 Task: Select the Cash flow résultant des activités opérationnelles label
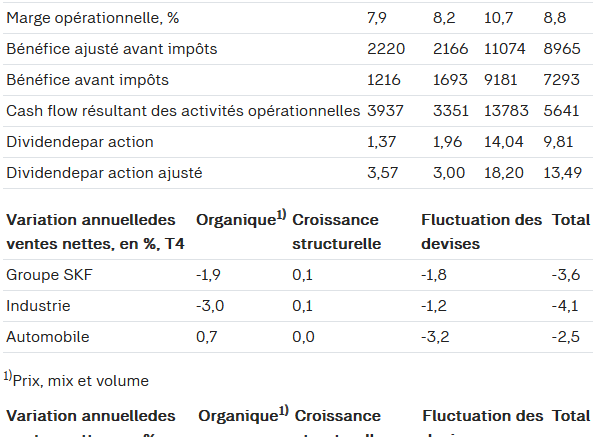[183, 110]
